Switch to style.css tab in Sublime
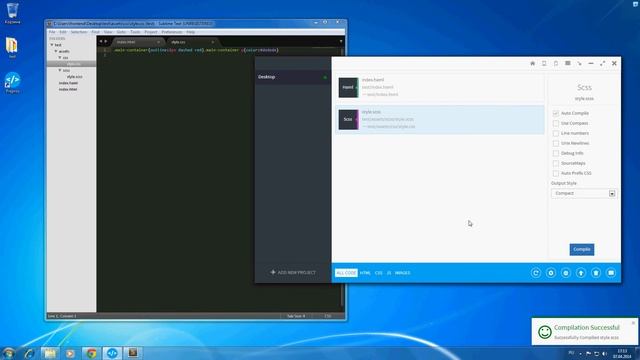Screen dimensions: 640x360 (x=191, y=42)
